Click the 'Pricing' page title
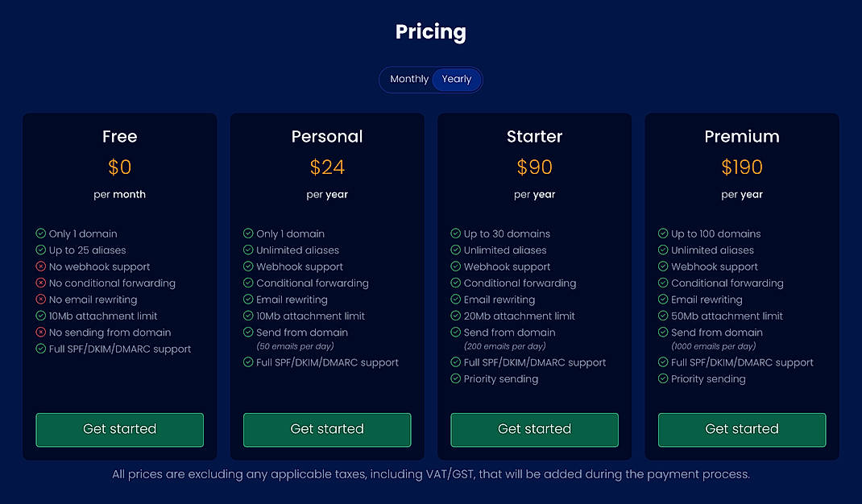 point(430,31)
